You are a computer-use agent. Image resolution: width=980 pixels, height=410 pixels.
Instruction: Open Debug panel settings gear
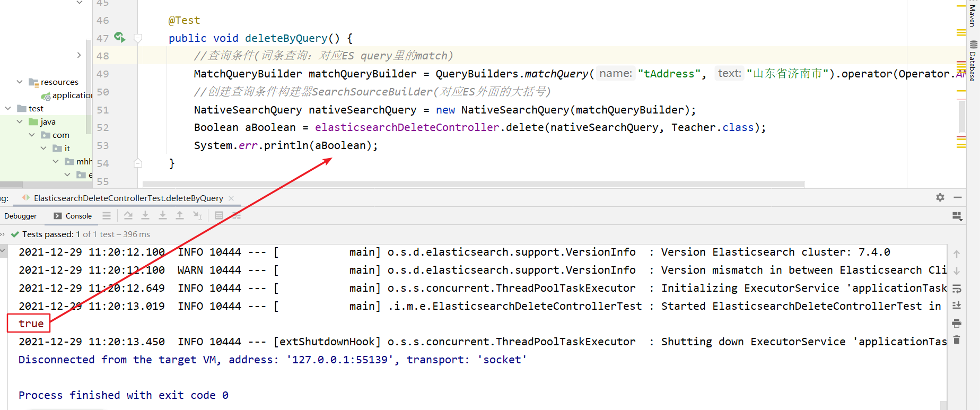click(940, 197)
